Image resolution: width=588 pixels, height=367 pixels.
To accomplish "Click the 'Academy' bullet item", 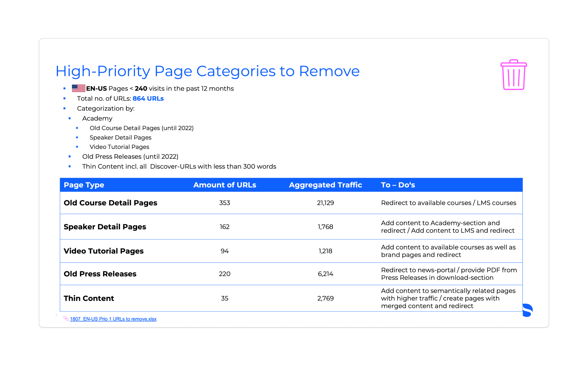I will [x=97, y=118].
